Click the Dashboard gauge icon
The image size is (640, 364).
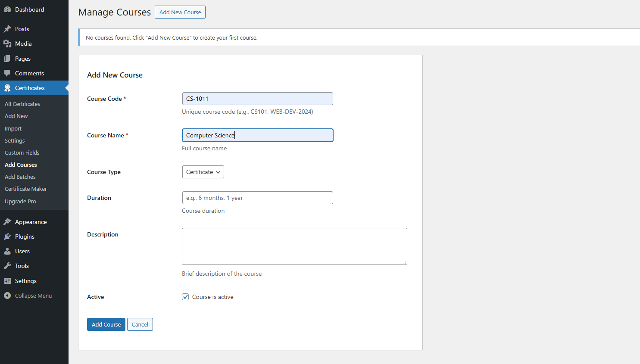coord(7,9)
